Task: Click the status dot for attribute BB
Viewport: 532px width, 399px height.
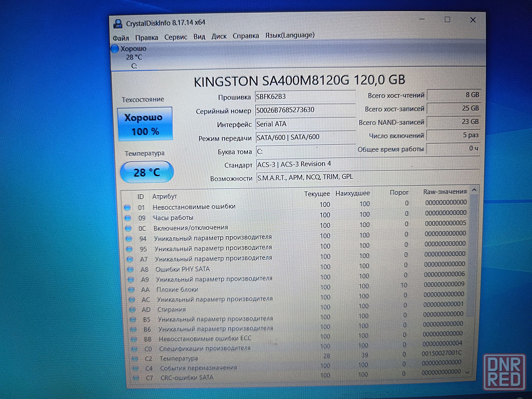Action: click(134, 339)
